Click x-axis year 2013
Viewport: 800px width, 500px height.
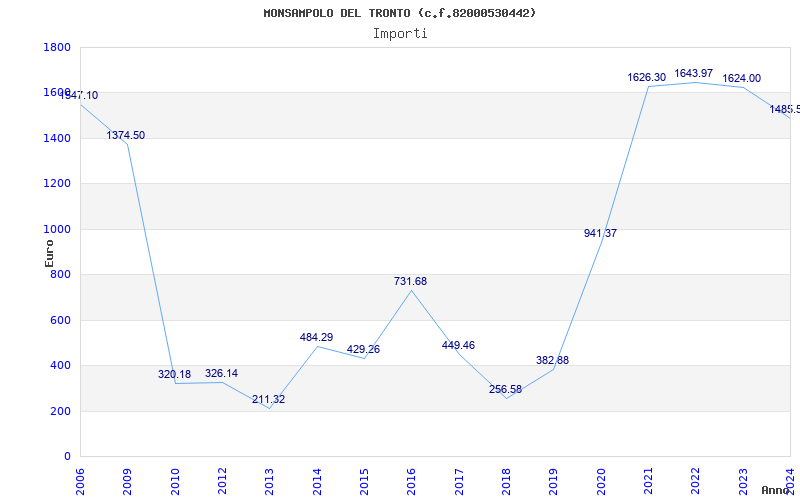(269, 482)
